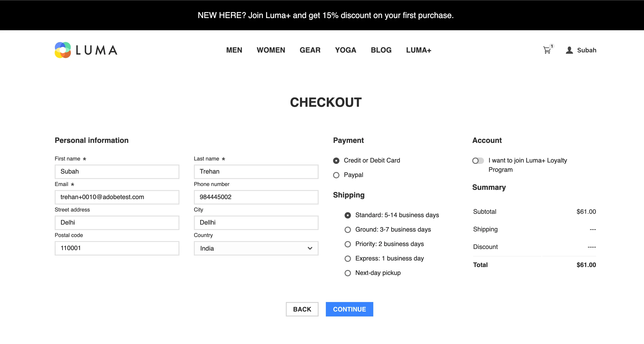Viewport: 644px width, 344px height.
Task: Toggle the Luma+ Loyalty Program switch
Action: tap(478, 161)
